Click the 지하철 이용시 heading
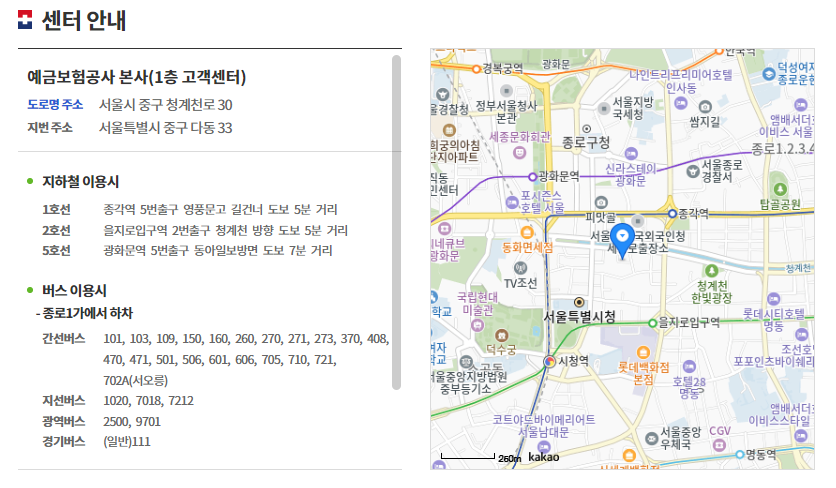 point(81,182)
